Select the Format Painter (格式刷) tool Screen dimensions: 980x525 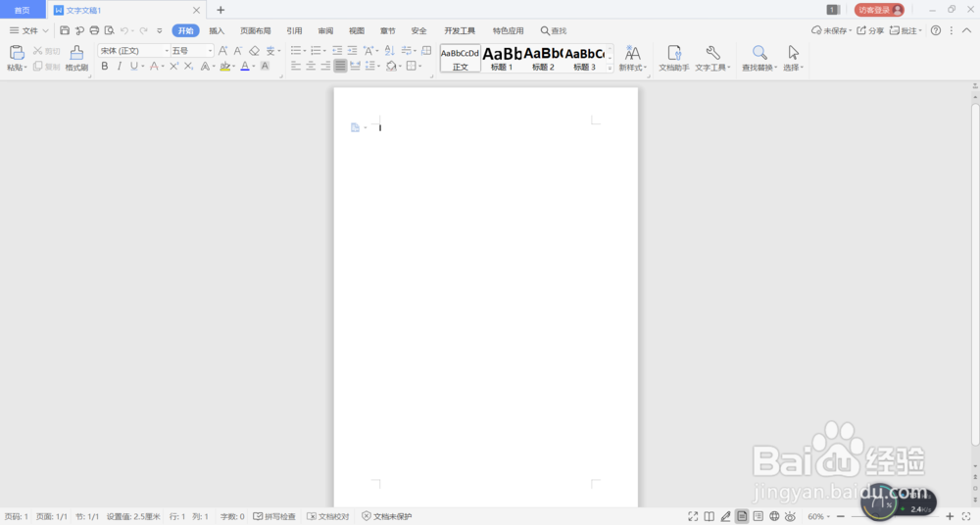(76, 58)
